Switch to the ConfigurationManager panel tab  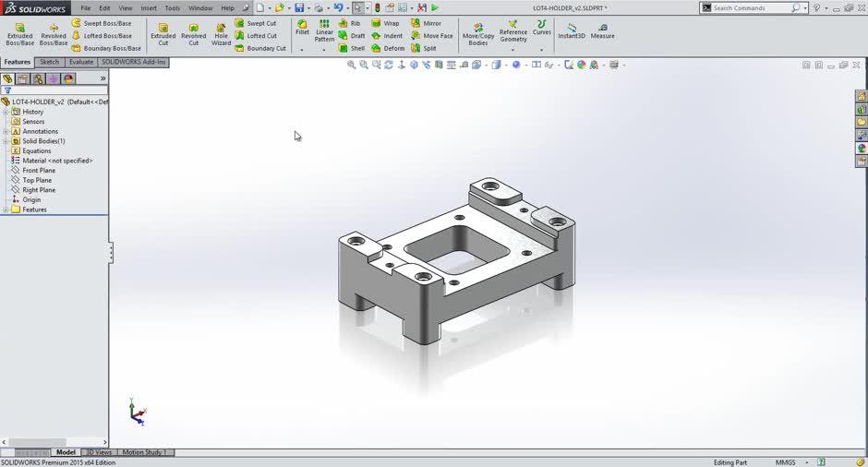38,78
